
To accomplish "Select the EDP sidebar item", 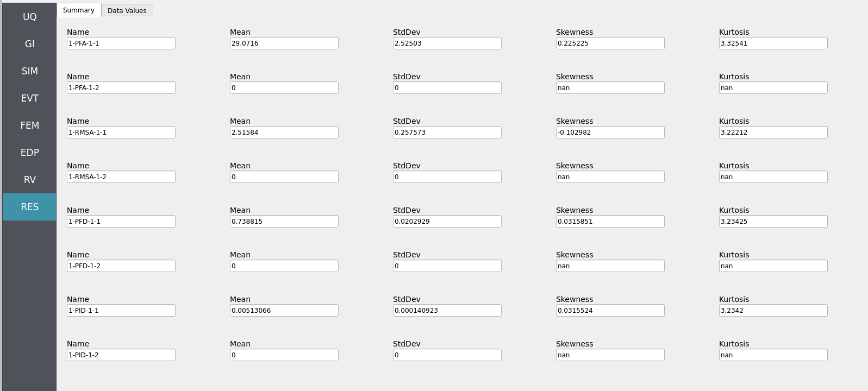I will click(x=29, y=153).
